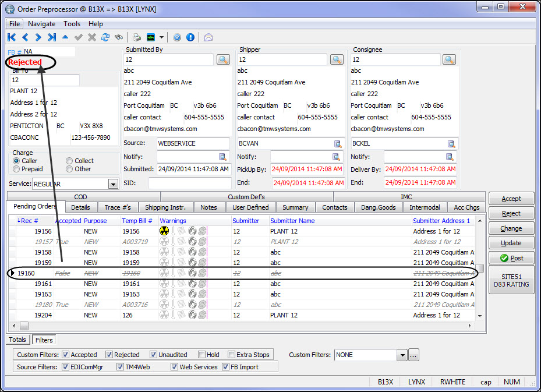
Task: Enable the Hold filter checkbox
Action: click(x=201, y=354)
